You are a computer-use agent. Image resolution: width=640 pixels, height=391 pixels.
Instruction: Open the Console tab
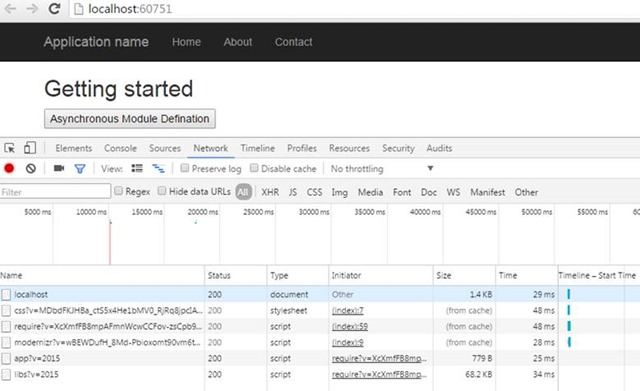(120, 148)
